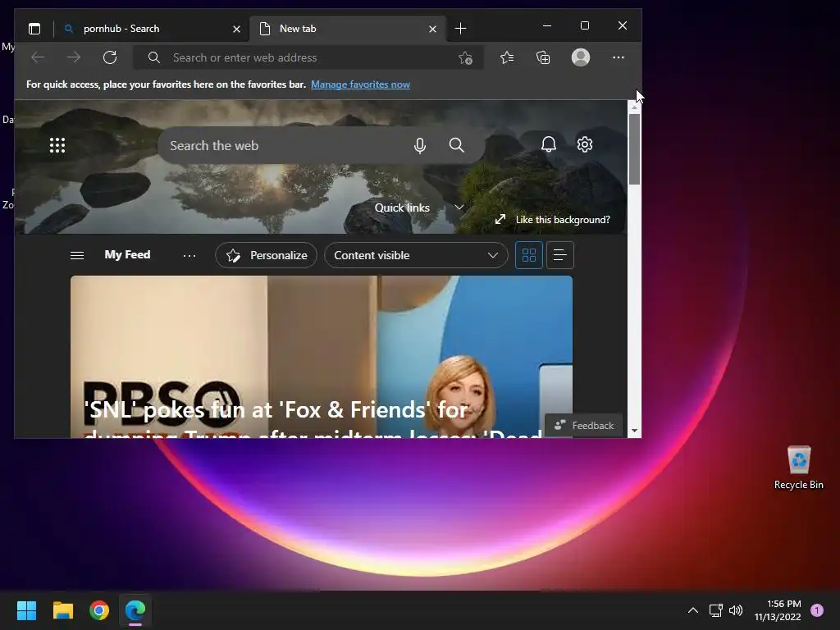Switch feed to grid view

(x=529, y=255)
